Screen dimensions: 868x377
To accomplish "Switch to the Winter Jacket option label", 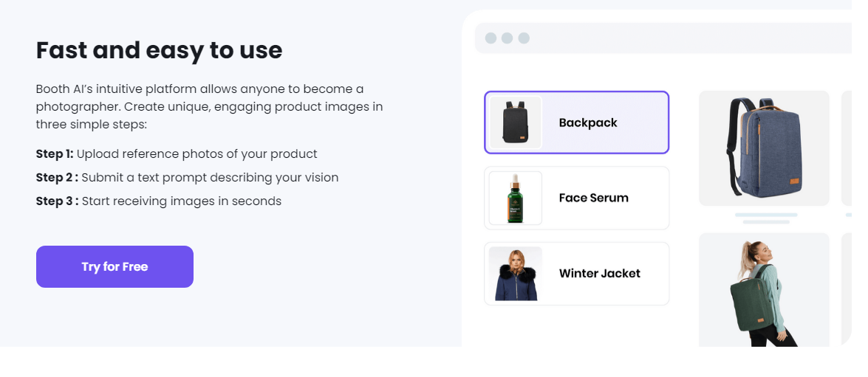I will pos(599,274).
